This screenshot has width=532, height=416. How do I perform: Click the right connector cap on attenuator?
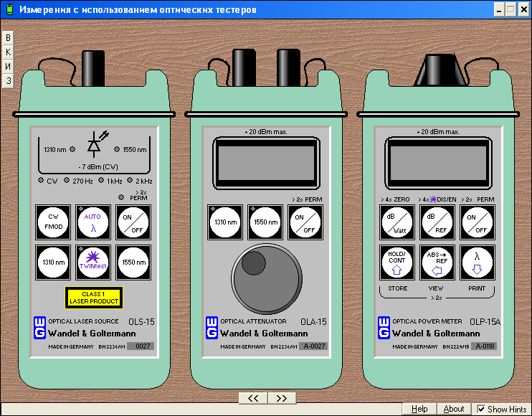coord(288,67)
